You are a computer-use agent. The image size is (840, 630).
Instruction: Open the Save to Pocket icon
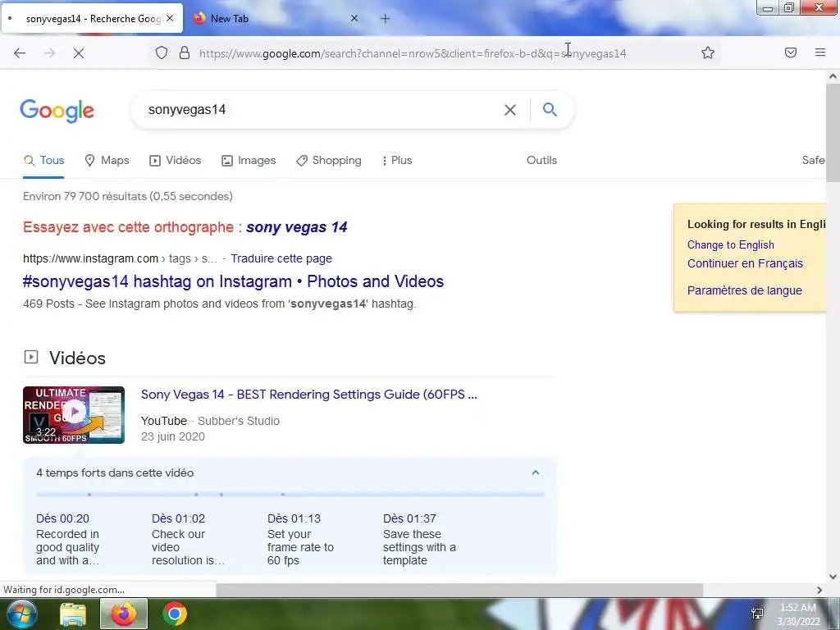coord(791,52)
